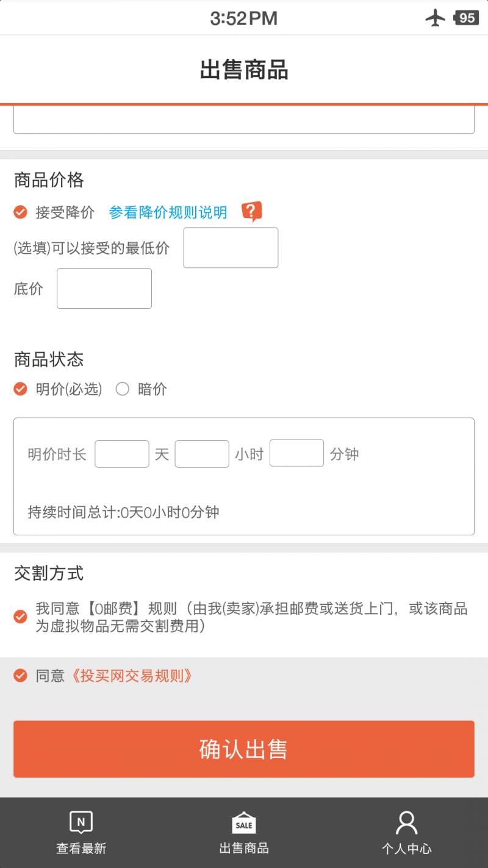Tap the orange question mark help icon
Image resolution: width=488 pixels, height=868 pixels.
pos(251,212)
